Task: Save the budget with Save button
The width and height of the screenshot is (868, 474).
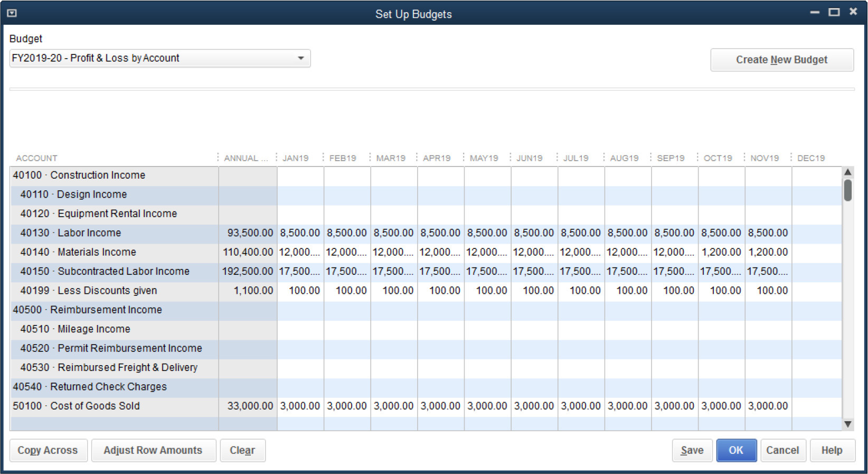Action: click(692, 450)
